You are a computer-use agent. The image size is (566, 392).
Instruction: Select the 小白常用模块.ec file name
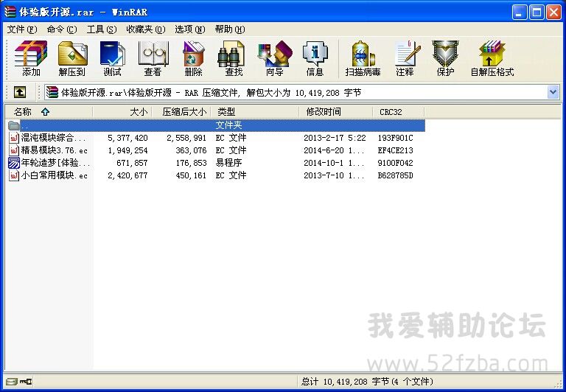(x=54, y=175)
